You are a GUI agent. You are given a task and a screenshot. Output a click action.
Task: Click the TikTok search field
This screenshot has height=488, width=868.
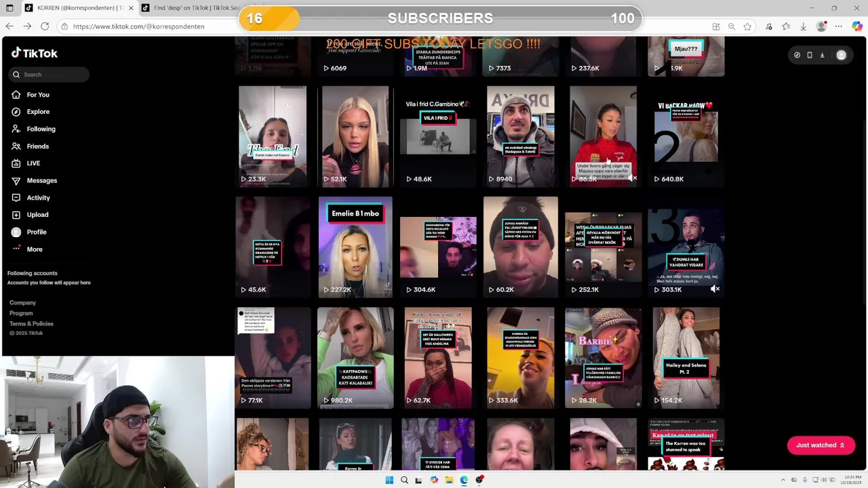pyautogui.click(x=49, y=75)
